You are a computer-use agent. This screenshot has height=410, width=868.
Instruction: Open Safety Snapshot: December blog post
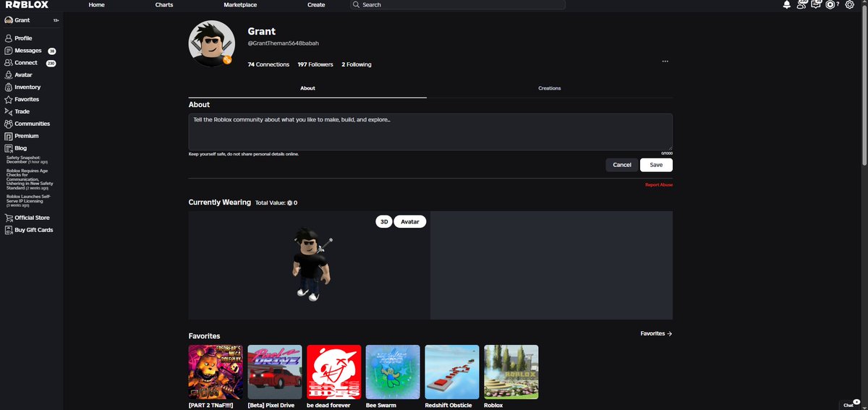(x=27, y=160)
